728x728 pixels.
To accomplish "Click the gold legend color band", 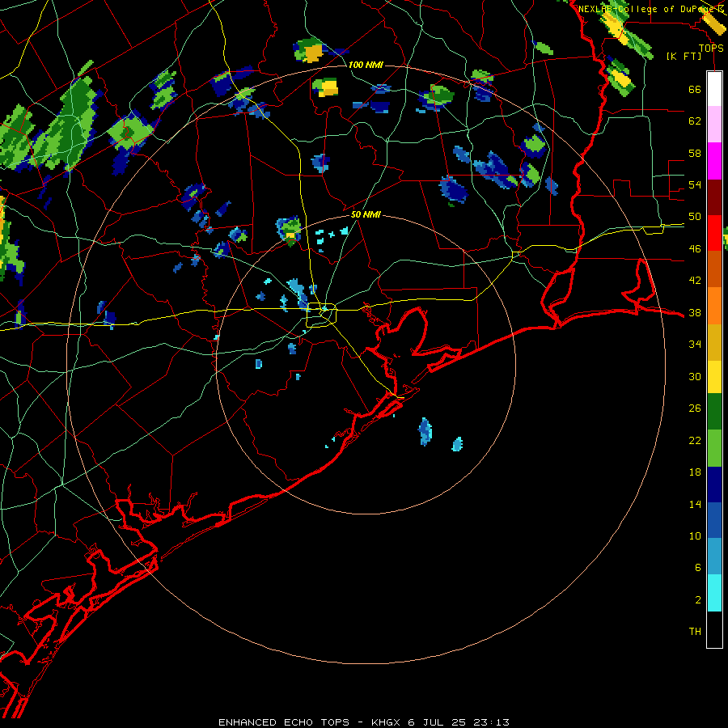I will tap(714, 343).
